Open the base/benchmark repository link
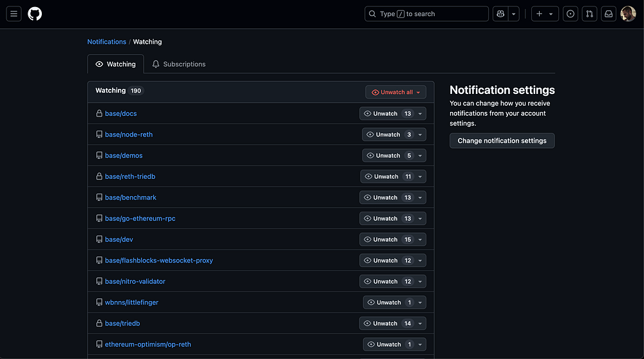 click(131, 198)
